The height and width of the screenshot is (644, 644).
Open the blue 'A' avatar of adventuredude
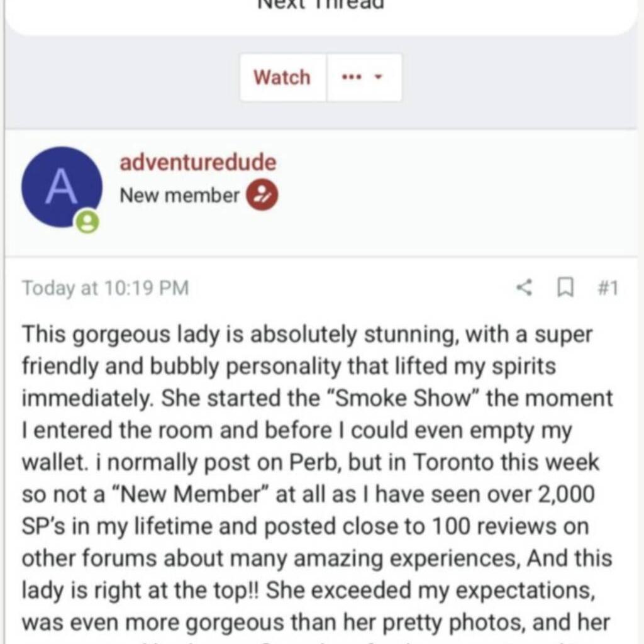click(x=61, y=187)
